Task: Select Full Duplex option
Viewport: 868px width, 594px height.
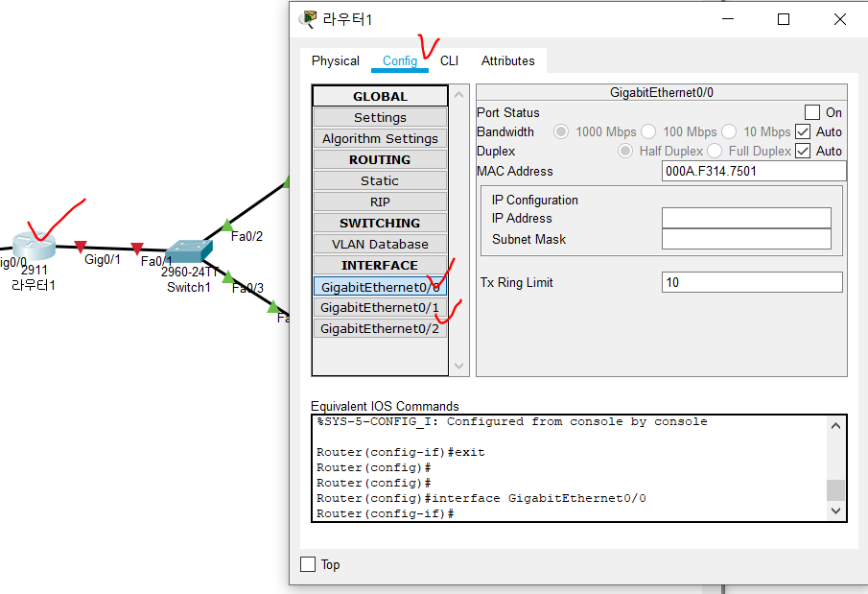Action: tap(715, 151)
